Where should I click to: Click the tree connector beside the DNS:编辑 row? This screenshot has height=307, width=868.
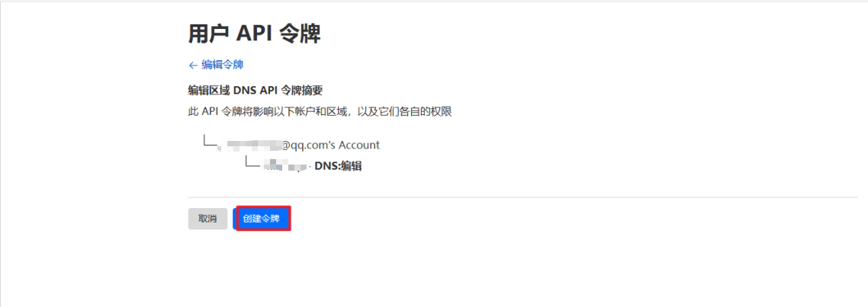(252, 161)
